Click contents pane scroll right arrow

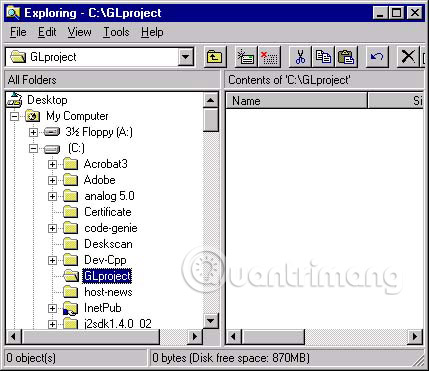[x=415, y=336]
